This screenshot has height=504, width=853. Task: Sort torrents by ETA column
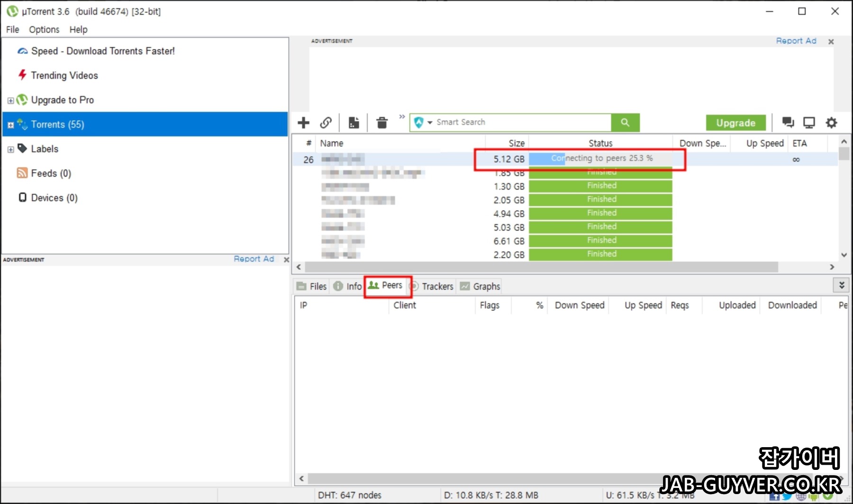(808, 143)
